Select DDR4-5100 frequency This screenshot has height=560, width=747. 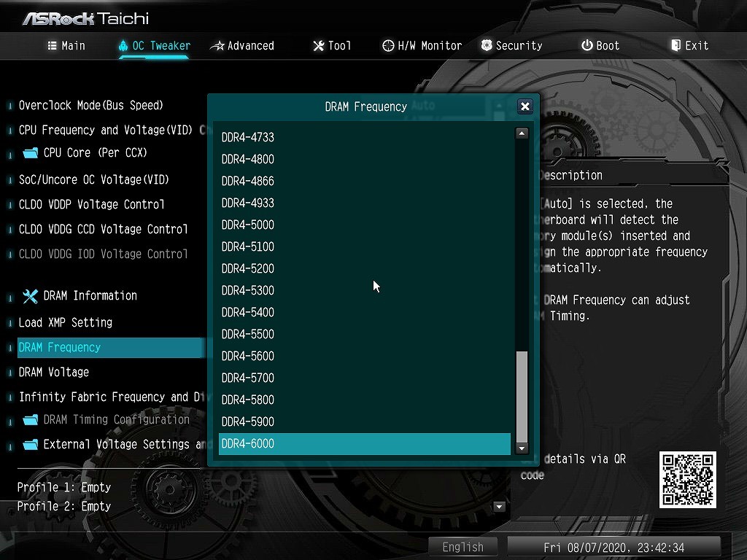point(365,246)
